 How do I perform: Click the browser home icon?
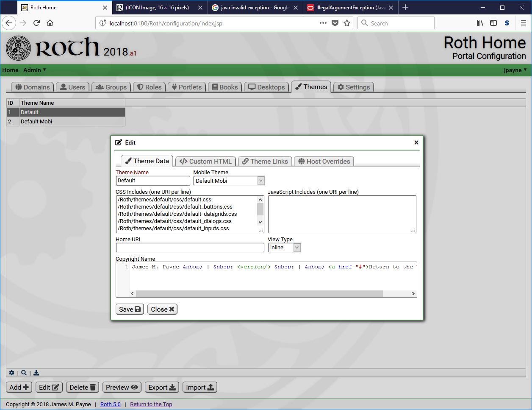tap(50, 23)
